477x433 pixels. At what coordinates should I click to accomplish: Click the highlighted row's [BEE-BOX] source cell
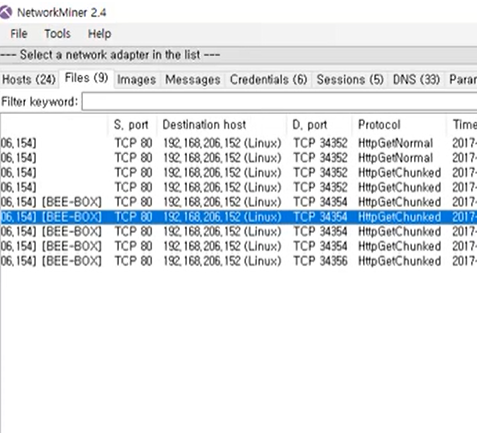[71, 217]
